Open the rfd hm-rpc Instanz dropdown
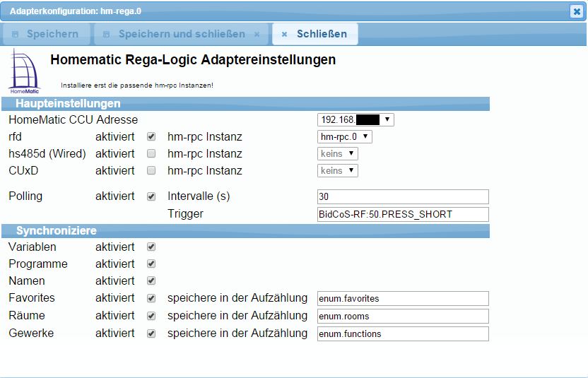Image resolution: width=588 pixels, height=378 pixels. point(345,137)
